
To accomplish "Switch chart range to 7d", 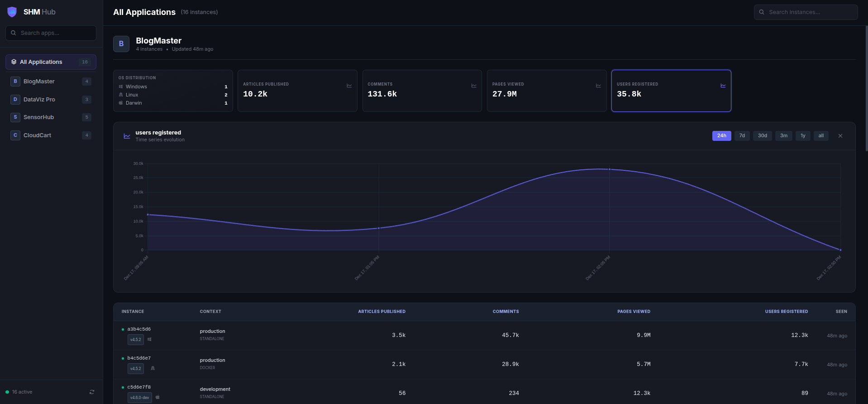I will pyautogui.click(x=742, y=136).
